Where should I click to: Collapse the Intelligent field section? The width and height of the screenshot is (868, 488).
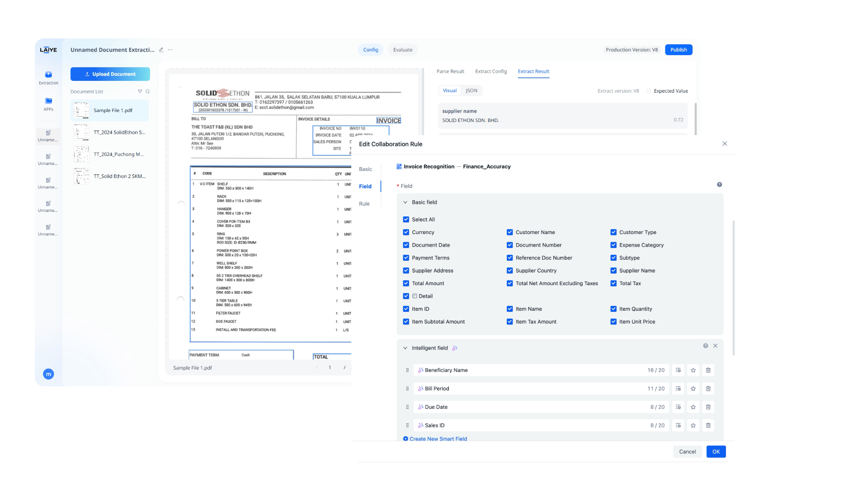(405, 348)
